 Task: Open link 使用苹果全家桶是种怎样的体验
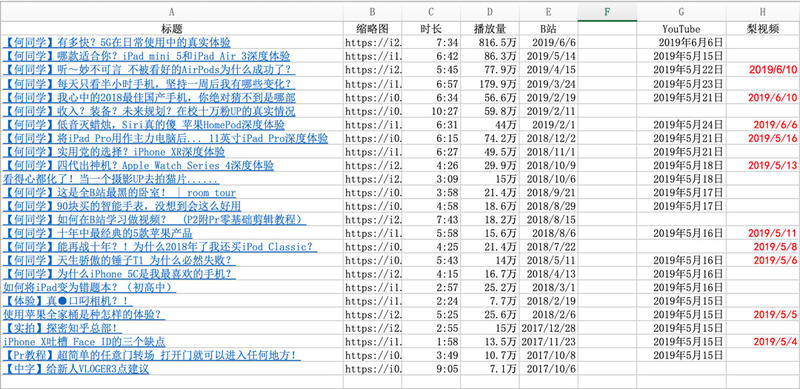(84, 314)
